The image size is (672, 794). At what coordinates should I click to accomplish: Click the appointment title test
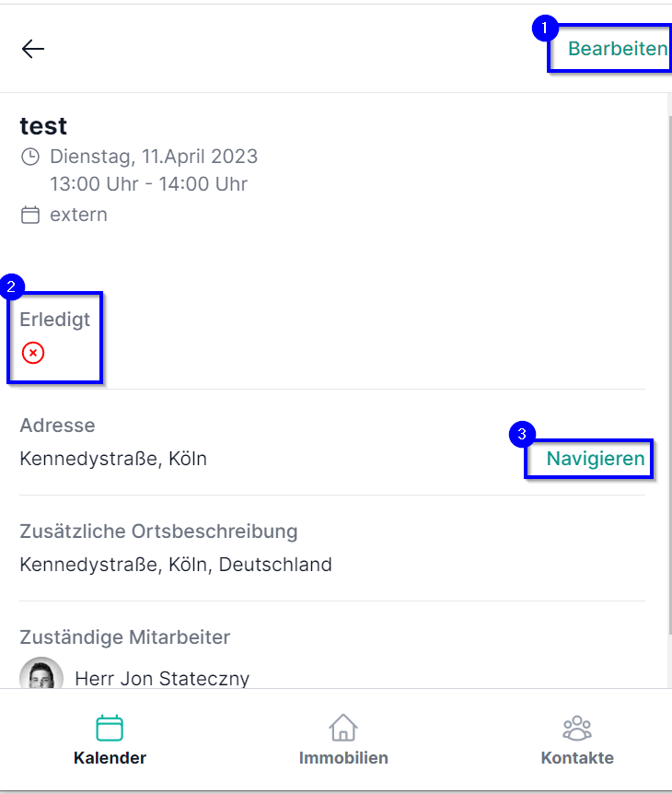pos(43,126)
